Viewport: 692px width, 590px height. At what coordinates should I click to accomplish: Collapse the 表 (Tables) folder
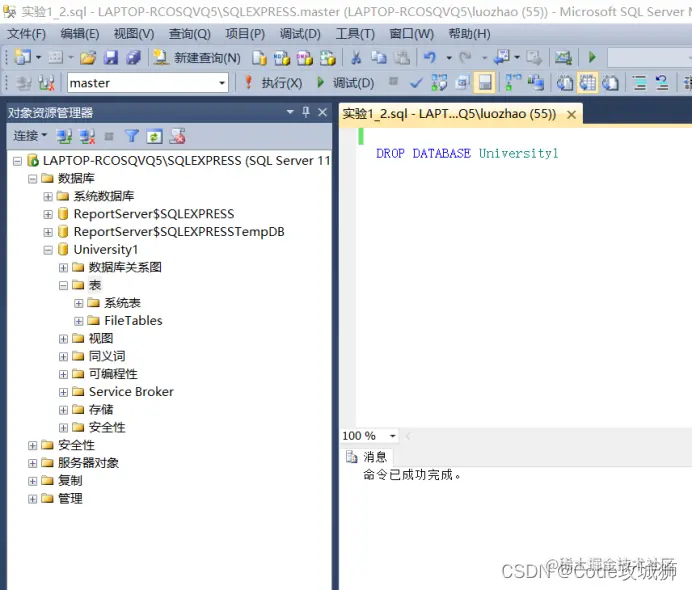[64, 286]
